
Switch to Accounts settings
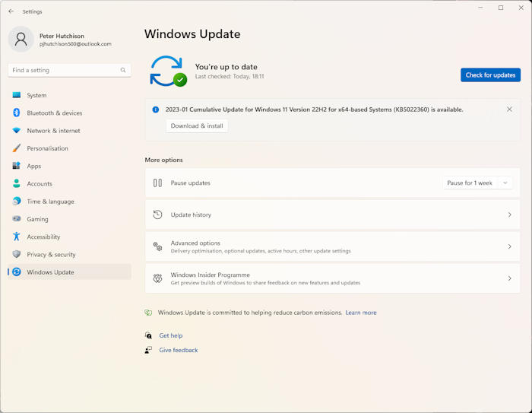point(70,183)
